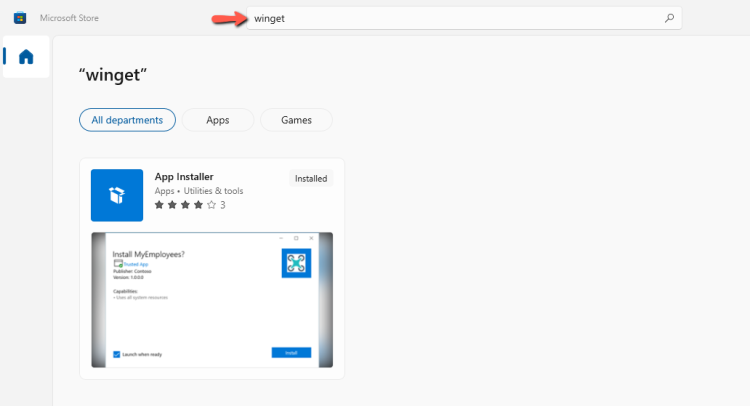Click maximize icon in the preview window
The height and width of the screenshot is (406, 750).
click(x=296, y=238)
